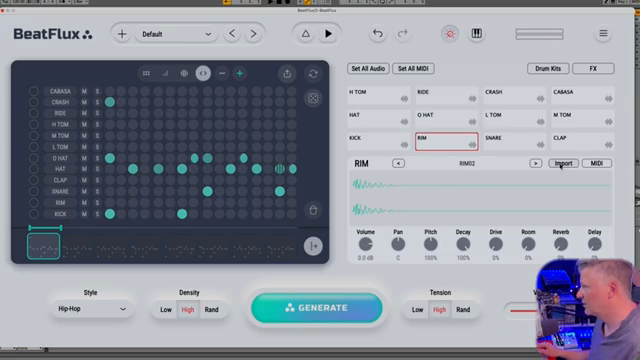This screenshot has height=360, width=640.
Task: Switch sequencer to grid view icon
Action: point(146,73)
